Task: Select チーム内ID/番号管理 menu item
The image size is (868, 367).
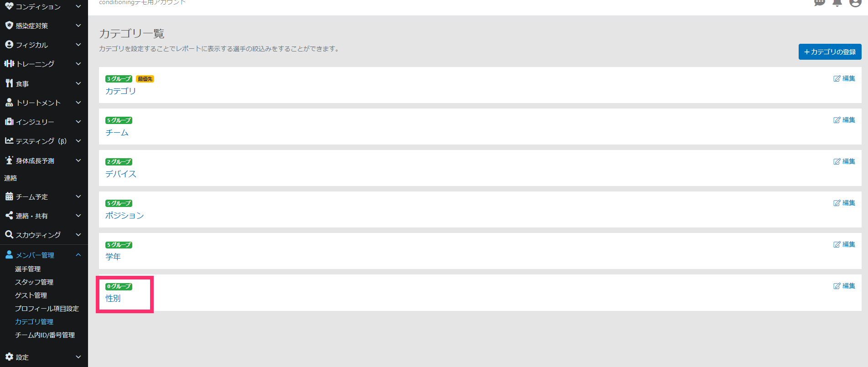Action: click(45, 335)
